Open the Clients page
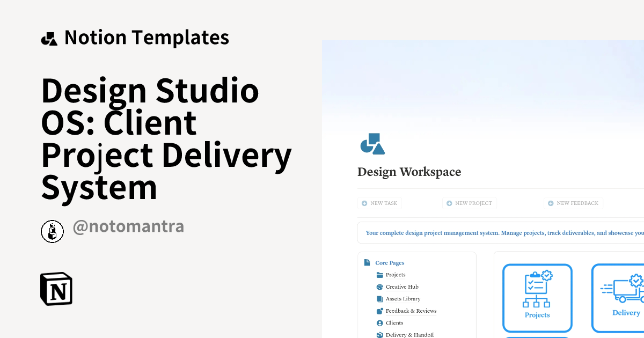The height and width of the screenshot is (338, 644). pyautogui.click(x=394, y=323)
